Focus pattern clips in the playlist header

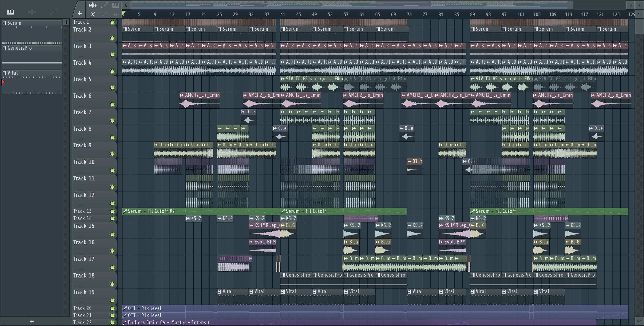point(116,5)
